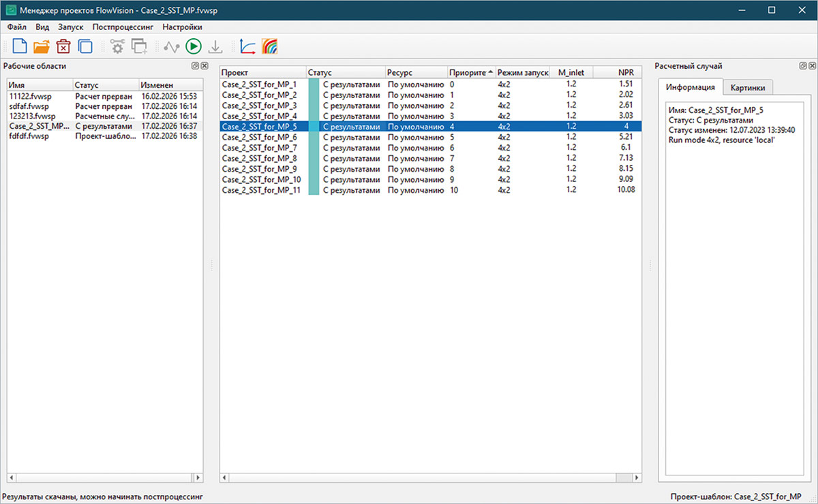The image size is (818, 504).
Task: Click workspaces panel Статус column header
Action: point(105,86)
